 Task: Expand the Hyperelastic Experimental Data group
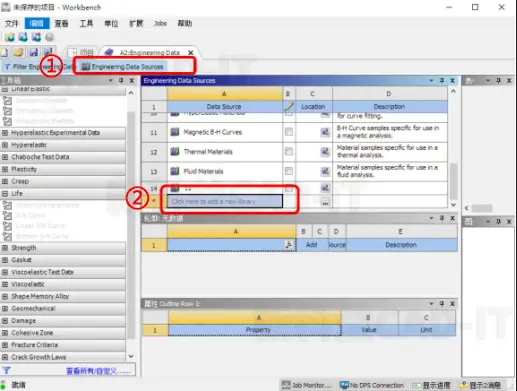pyautogui.click(x=5, y=133)
